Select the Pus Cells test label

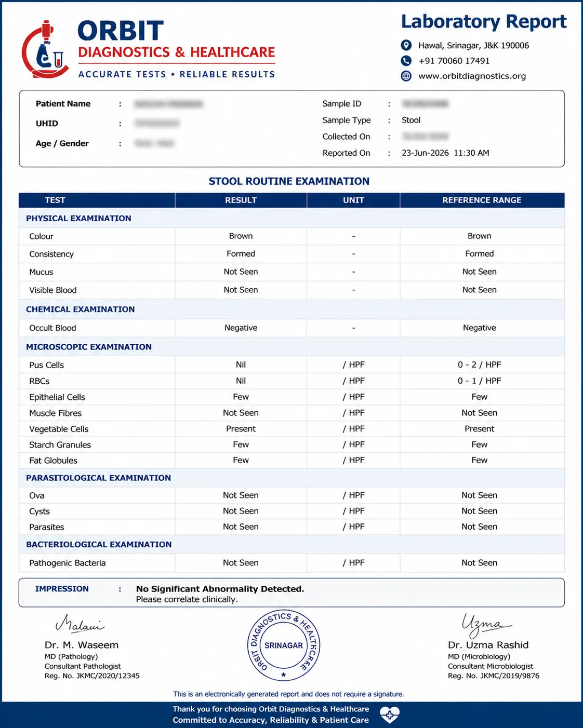pyautogui.click(x=46, y=365)
